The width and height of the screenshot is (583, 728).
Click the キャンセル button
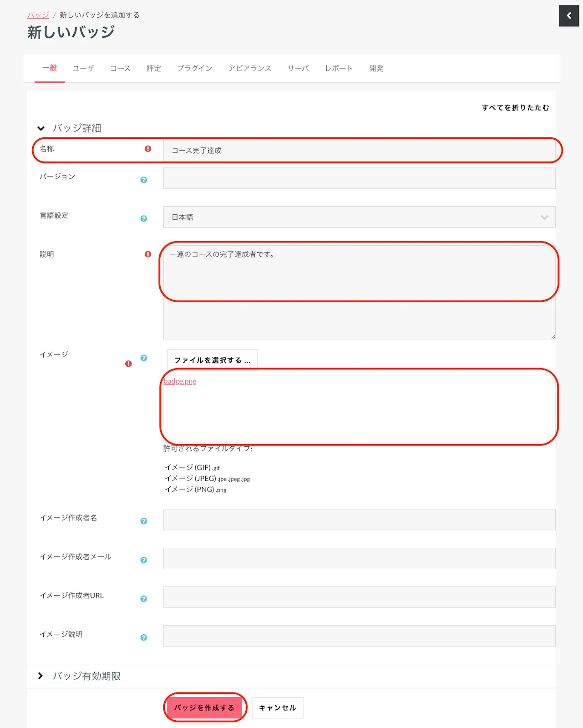point(278,708)
